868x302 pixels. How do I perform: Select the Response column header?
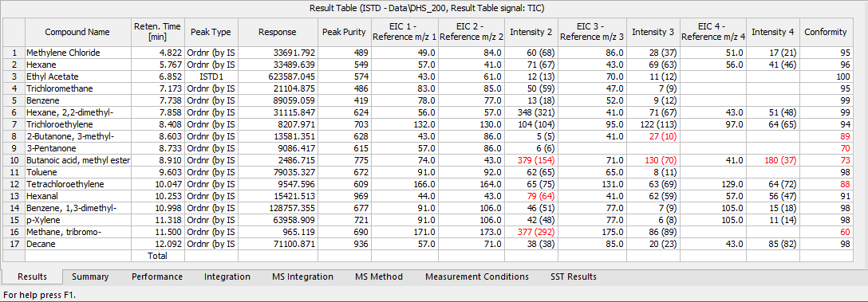coord(278,32)
